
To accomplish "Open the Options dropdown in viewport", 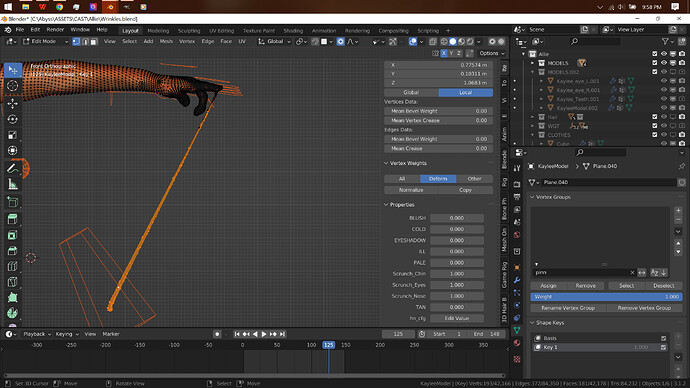I will (492, 53).
